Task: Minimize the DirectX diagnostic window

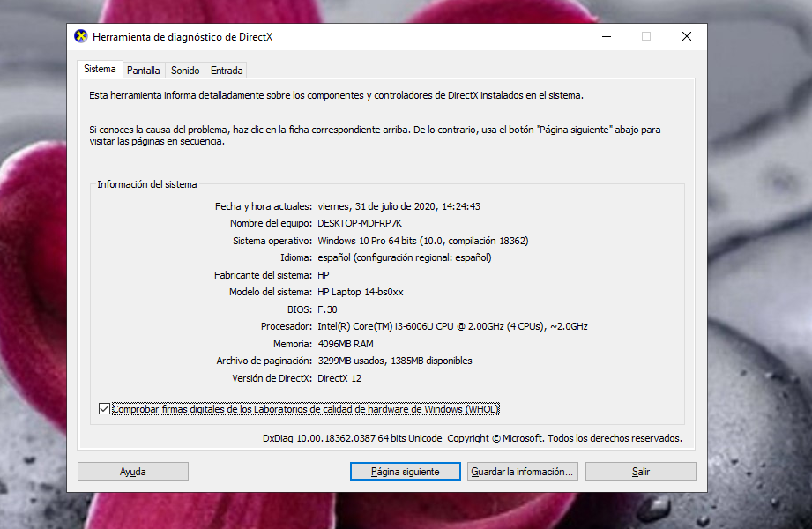Action: click(607, 36)
